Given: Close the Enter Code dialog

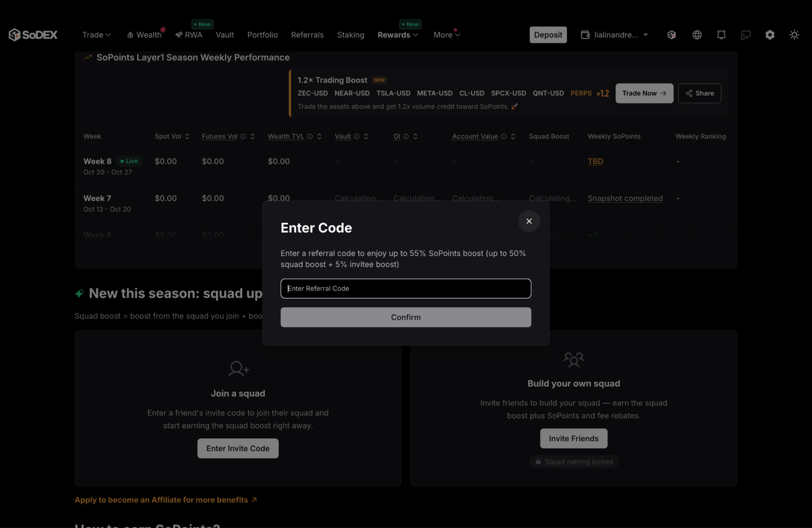Looking at the screenshot, I should [529, 221].
